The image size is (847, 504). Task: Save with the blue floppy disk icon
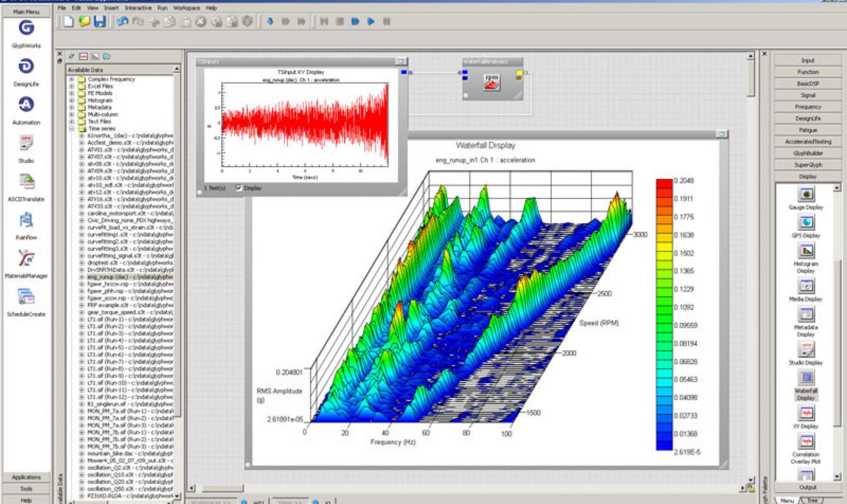click(100, 21)
